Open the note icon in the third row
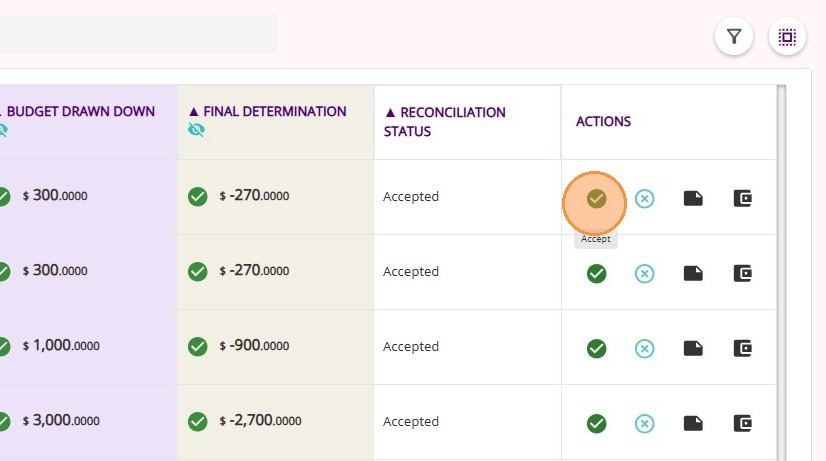Viewport: 826px width, 461px height. click(x=693, y=348)
